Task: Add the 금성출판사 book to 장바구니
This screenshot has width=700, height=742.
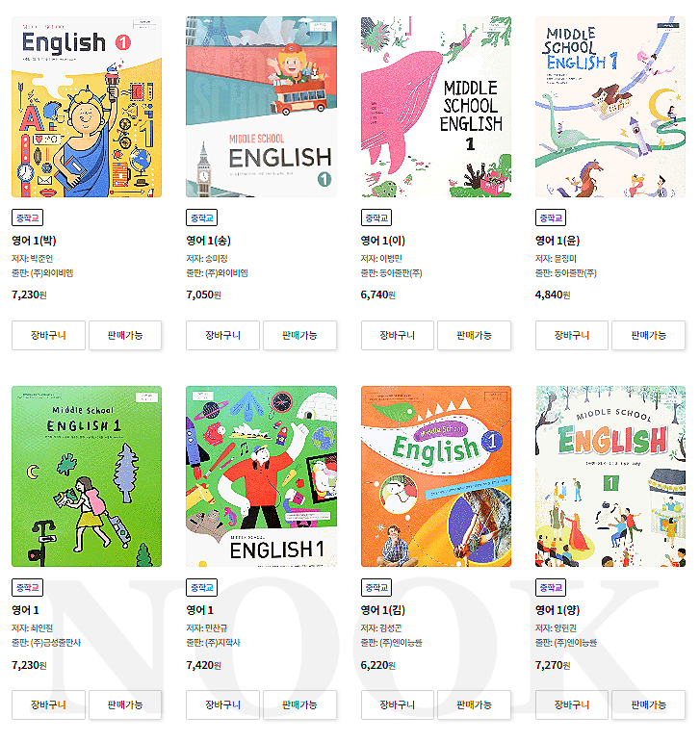Action: pyautogui.click(x=48, y=704)
